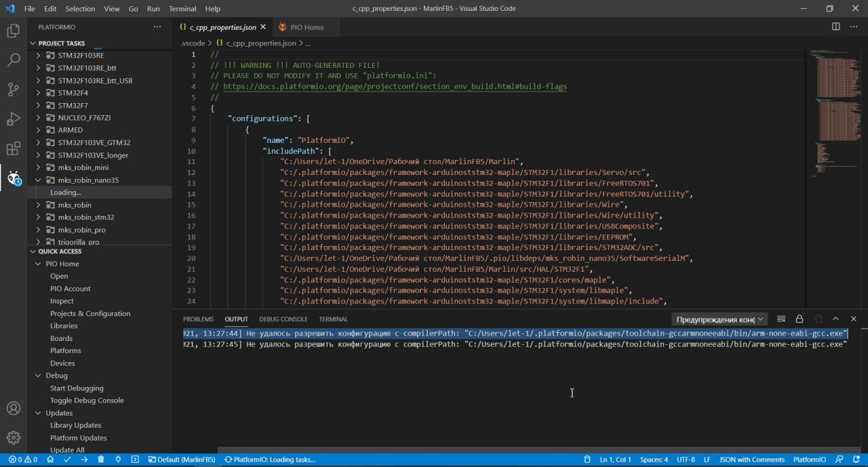
Task: Collapse the PIO Home group
Action: point(38,264)
